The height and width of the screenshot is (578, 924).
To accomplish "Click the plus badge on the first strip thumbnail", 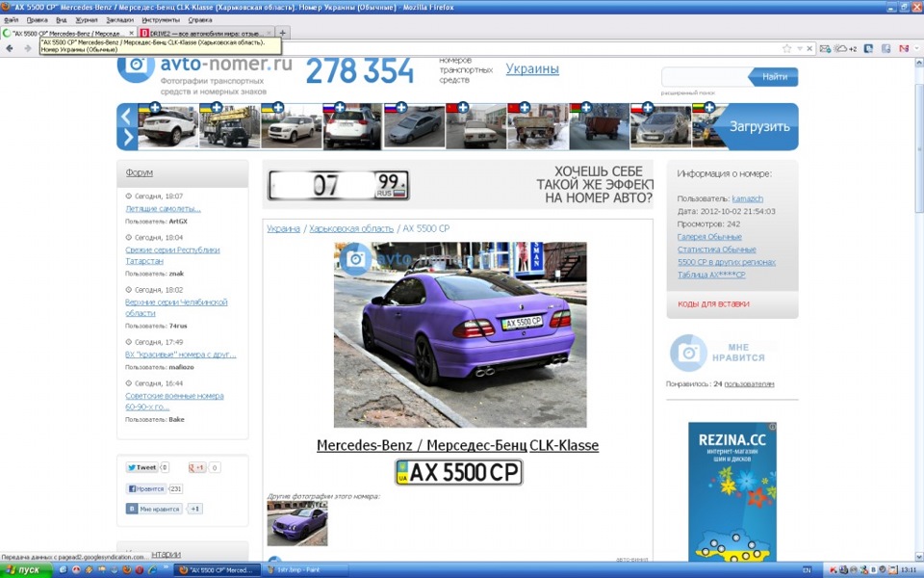I will click(x=155, y=107).
